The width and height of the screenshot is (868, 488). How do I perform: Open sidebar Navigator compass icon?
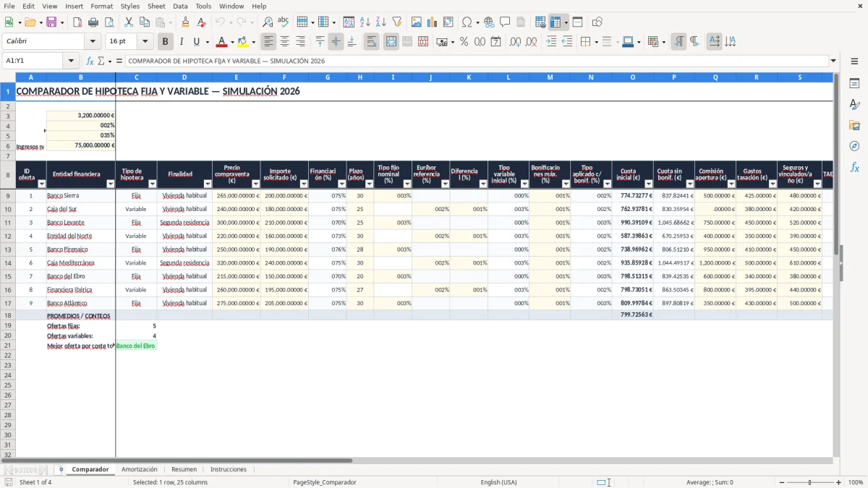point(854,146)
